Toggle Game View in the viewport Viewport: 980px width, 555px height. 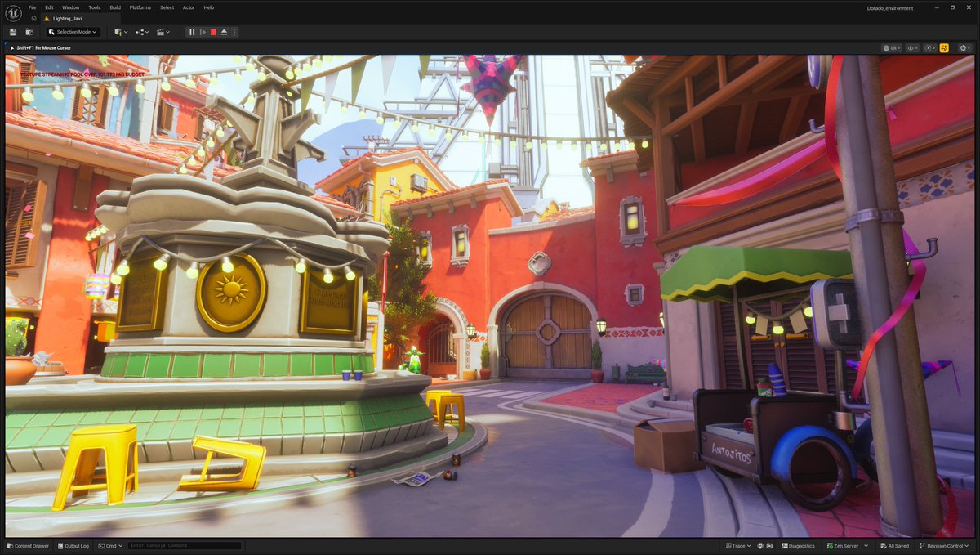944,47
